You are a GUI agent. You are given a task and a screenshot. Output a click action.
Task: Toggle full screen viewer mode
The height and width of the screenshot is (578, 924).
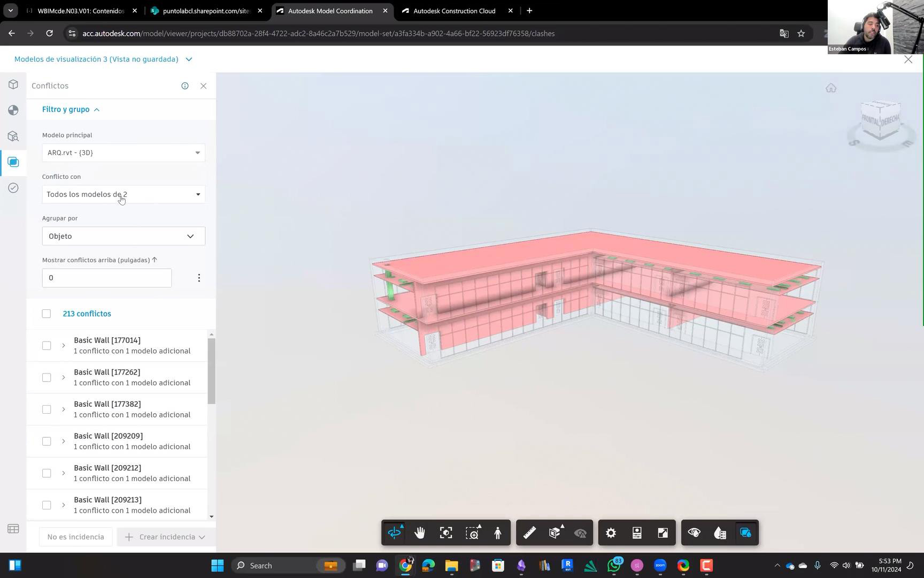click(x=663, y=533)
